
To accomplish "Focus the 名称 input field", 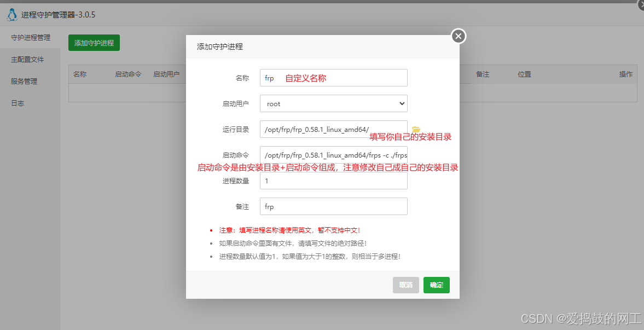I will (334, 78).
